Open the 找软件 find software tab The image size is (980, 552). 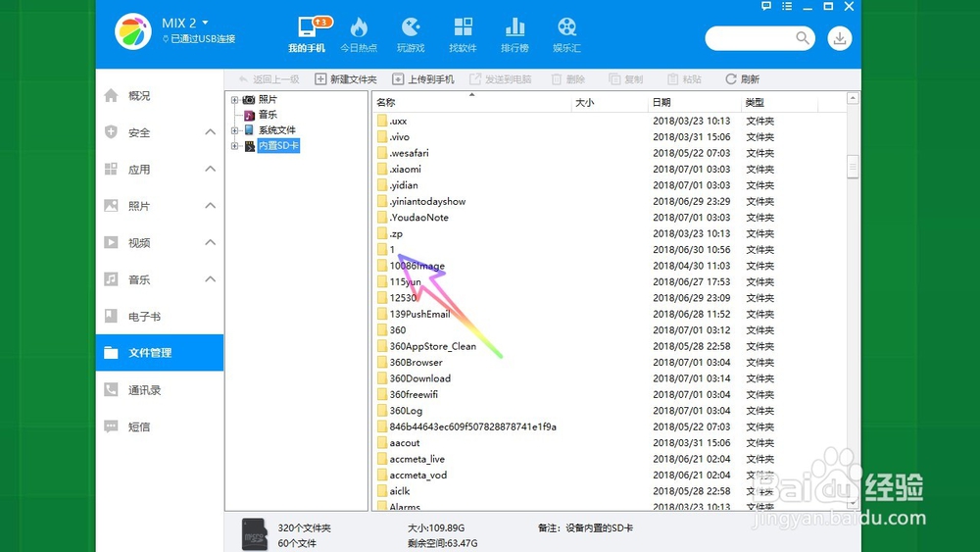pyautogui.click(x=463, y=34)
